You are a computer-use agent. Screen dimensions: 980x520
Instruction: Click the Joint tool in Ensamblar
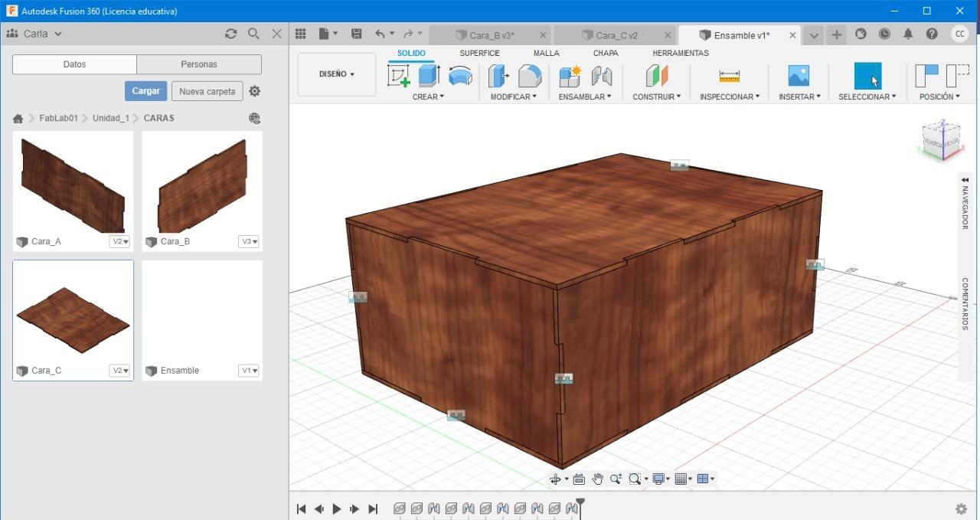tap(602, 76)
